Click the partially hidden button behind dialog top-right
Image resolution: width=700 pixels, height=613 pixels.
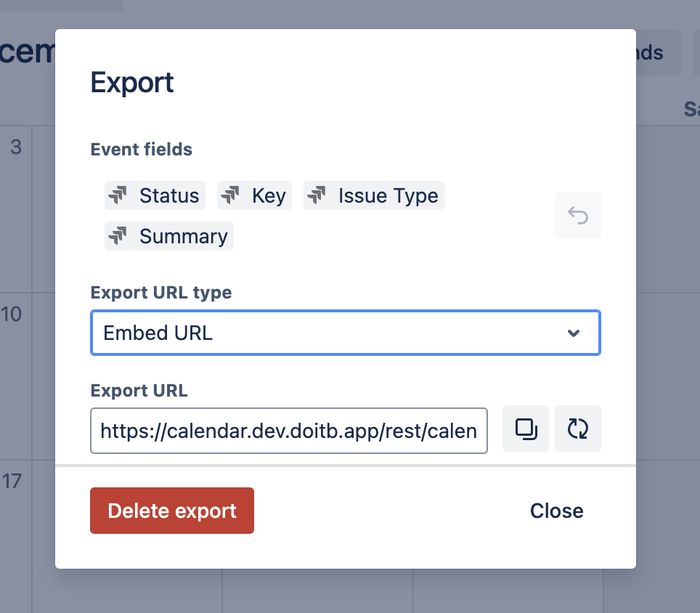click(659, 52)
